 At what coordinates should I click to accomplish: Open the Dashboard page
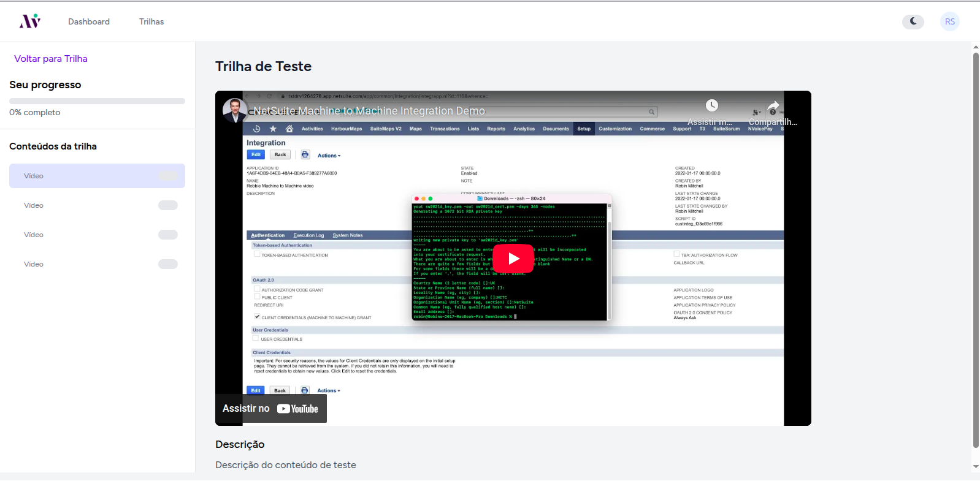coord(89,21)
